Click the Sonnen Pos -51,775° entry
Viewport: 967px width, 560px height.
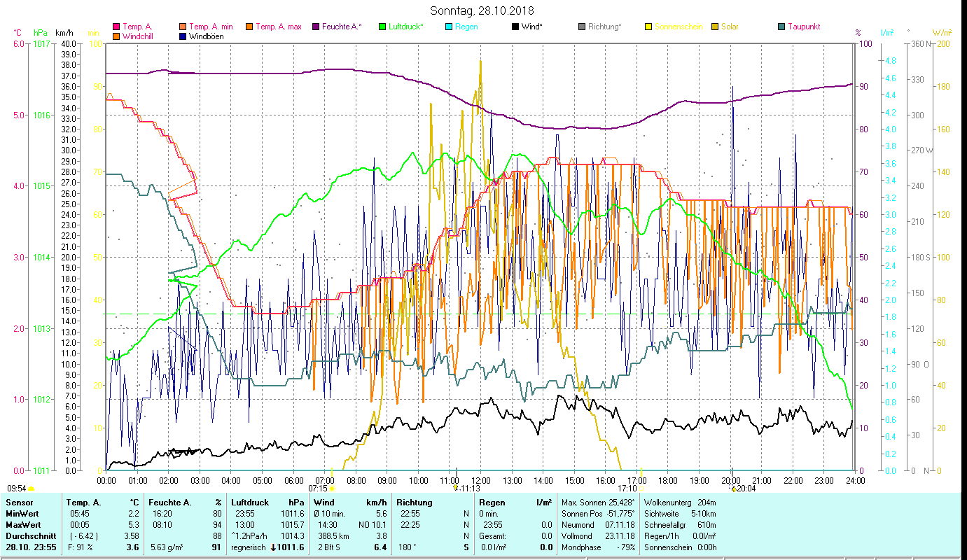[598, 514]
